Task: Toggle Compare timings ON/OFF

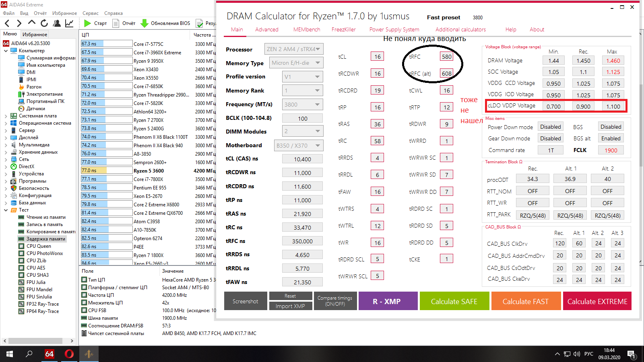Action: [x=335, y=301]
